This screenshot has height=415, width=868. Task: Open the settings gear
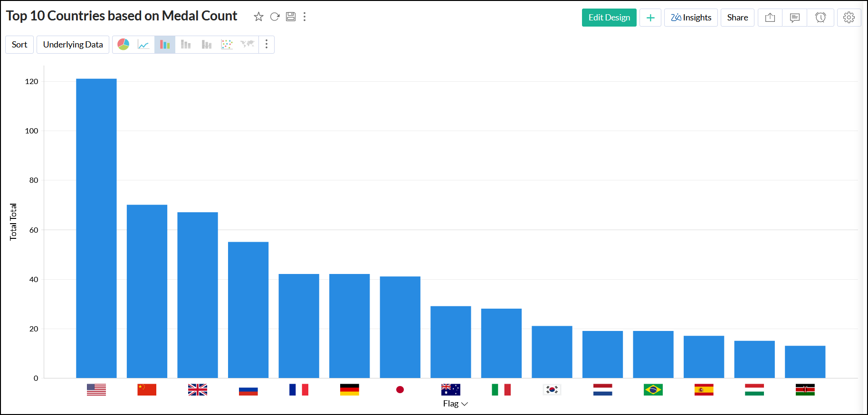pyautogui.click(x=849, y=18)
